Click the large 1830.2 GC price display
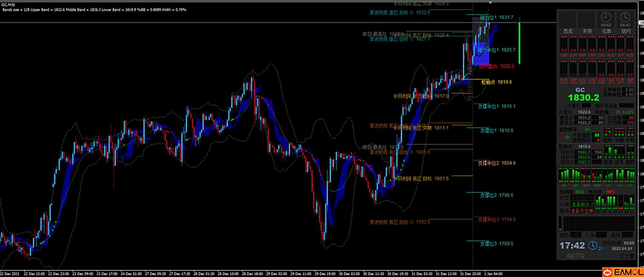The height and width of the screenshot is (277, 644). click(583, 98)
